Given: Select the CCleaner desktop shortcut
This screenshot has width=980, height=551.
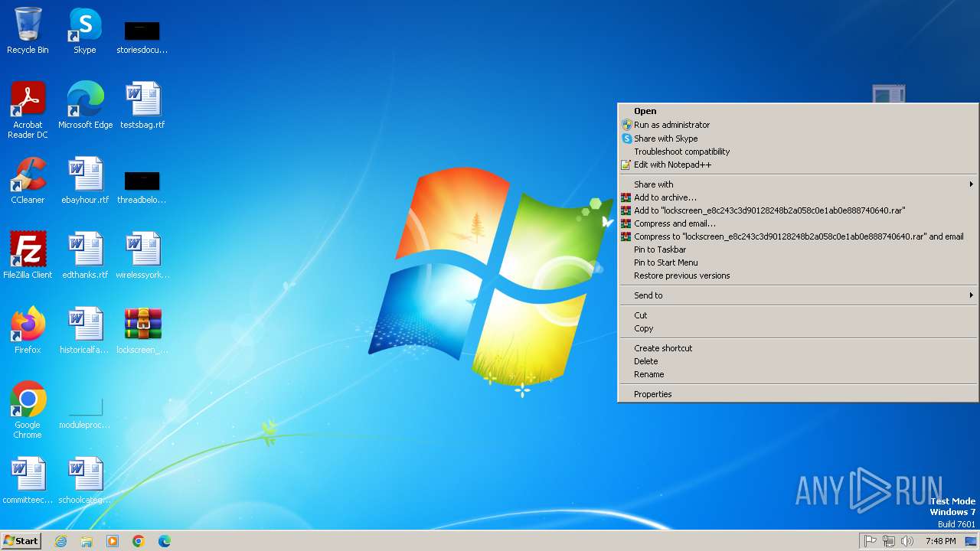Looking at the screenshot, I should [x=28, y=180].
